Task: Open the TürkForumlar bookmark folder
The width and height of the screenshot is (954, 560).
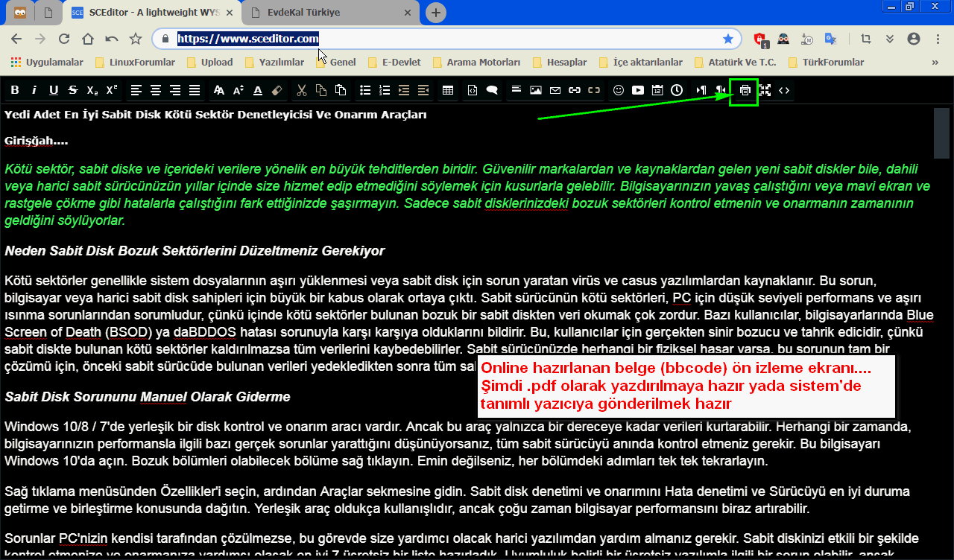Action: coord(825,63)
